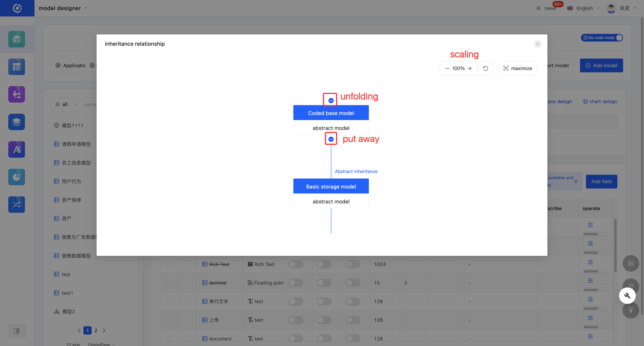Screen dimensions: 644x346
Task: Click the Add model button
Action: coord(601,65)
